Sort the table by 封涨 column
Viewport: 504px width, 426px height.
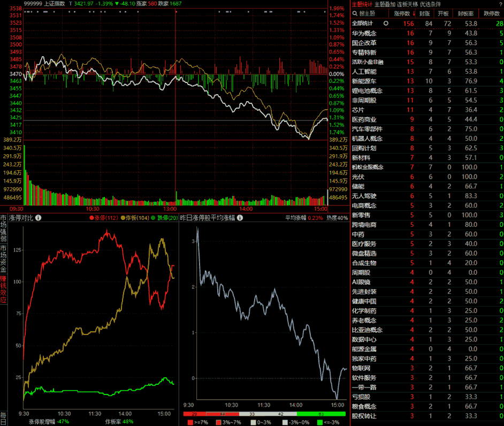pyautogui.click(x=424, y=13)
